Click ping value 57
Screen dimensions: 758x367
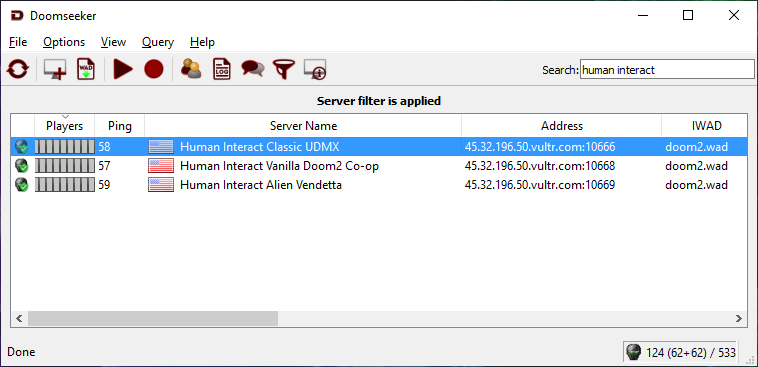[104, 166]
